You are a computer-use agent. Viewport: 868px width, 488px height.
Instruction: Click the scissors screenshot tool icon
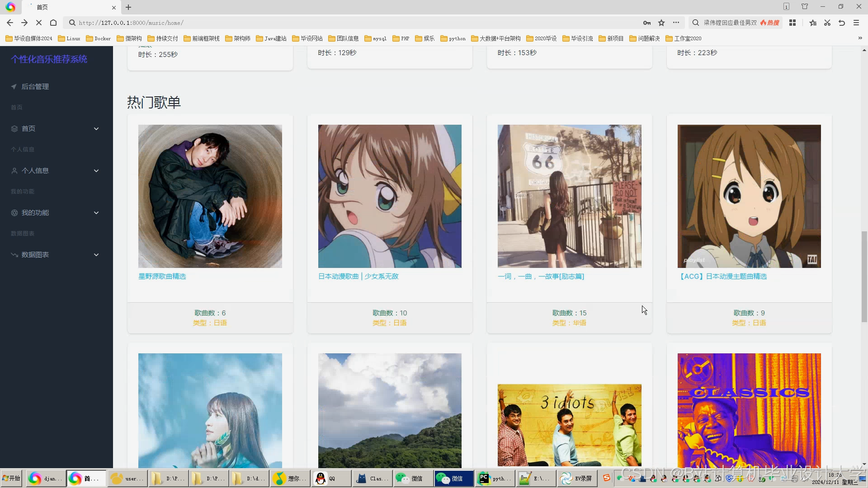pos(827,23)
